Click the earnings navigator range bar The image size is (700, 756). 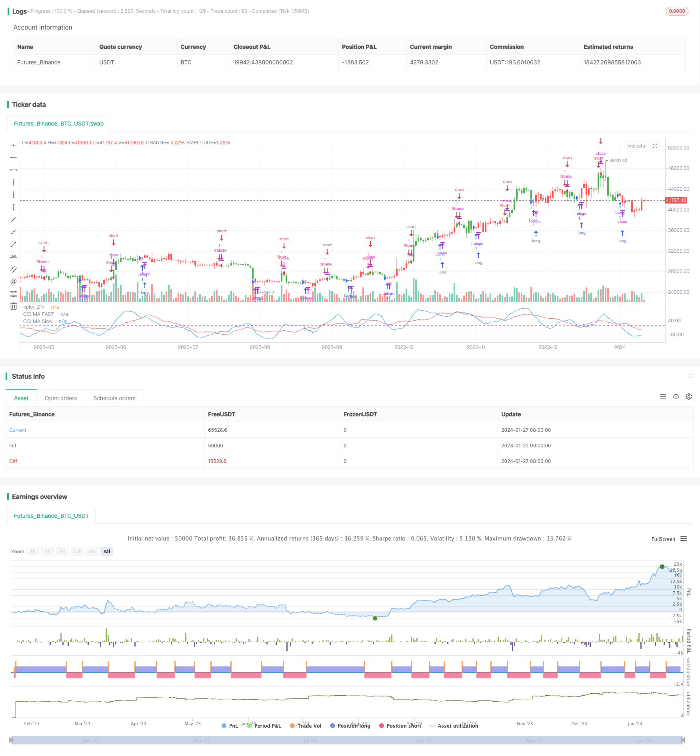tap(347, 740)
